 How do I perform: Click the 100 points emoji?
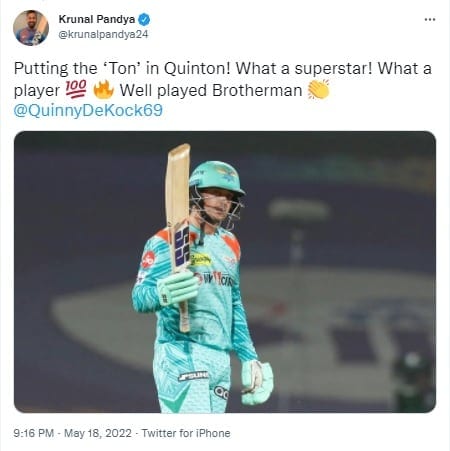tap(76, 89)
